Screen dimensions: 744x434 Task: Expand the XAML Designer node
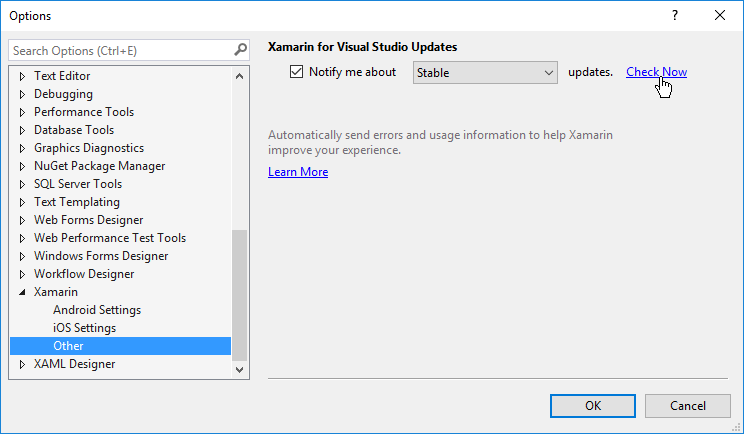pos(22,365)
